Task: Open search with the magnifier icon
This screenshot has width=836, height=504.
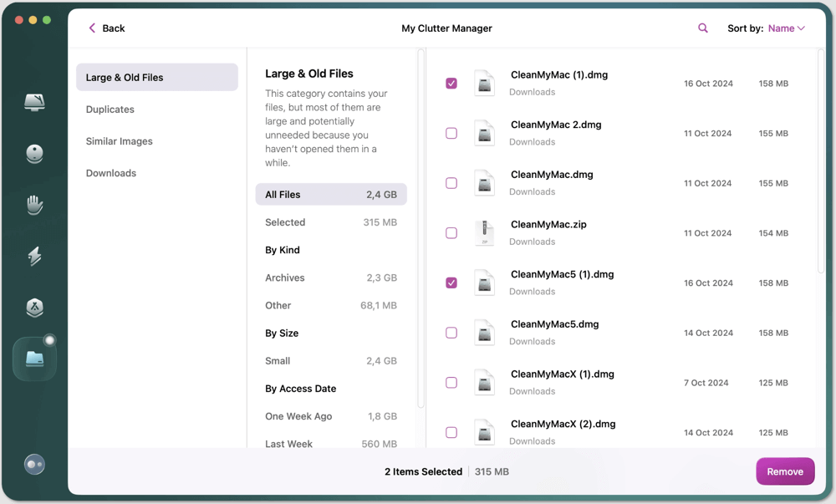Action: (702, 28)
